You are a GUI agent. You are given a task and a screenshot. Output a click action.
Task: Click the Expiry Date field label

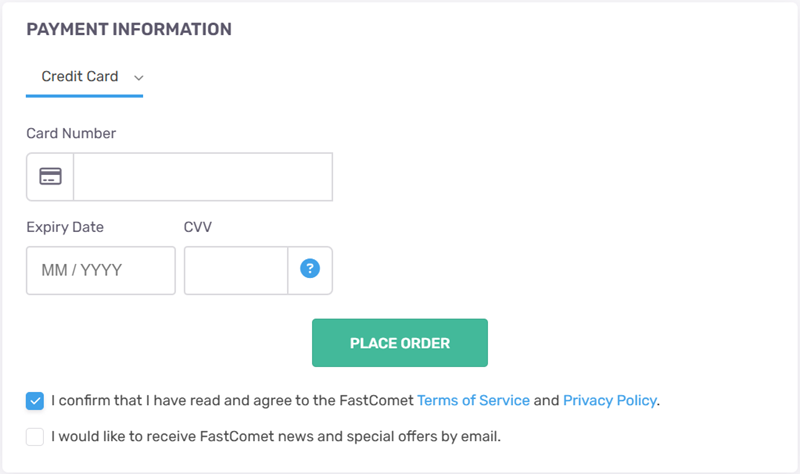65,227
